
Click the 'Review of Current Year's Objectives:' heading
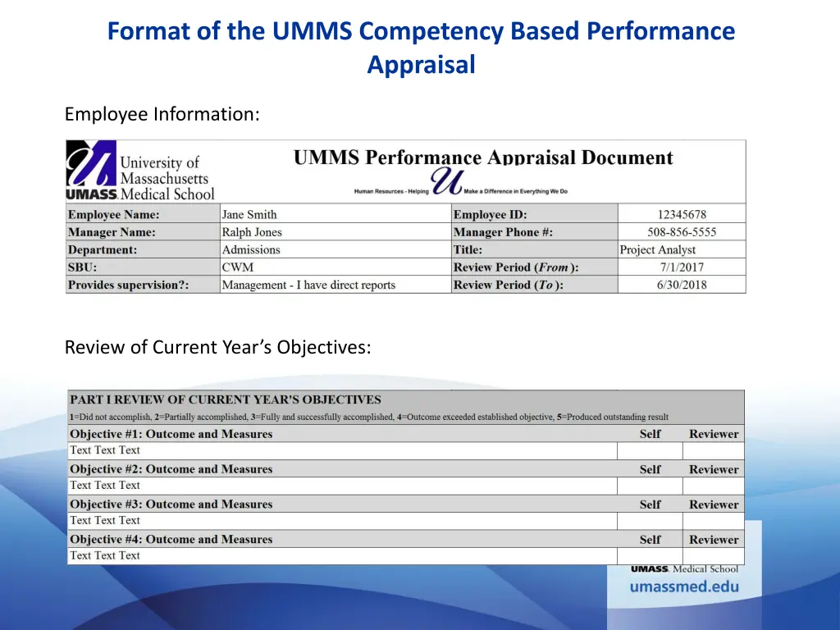pos(217,347)
